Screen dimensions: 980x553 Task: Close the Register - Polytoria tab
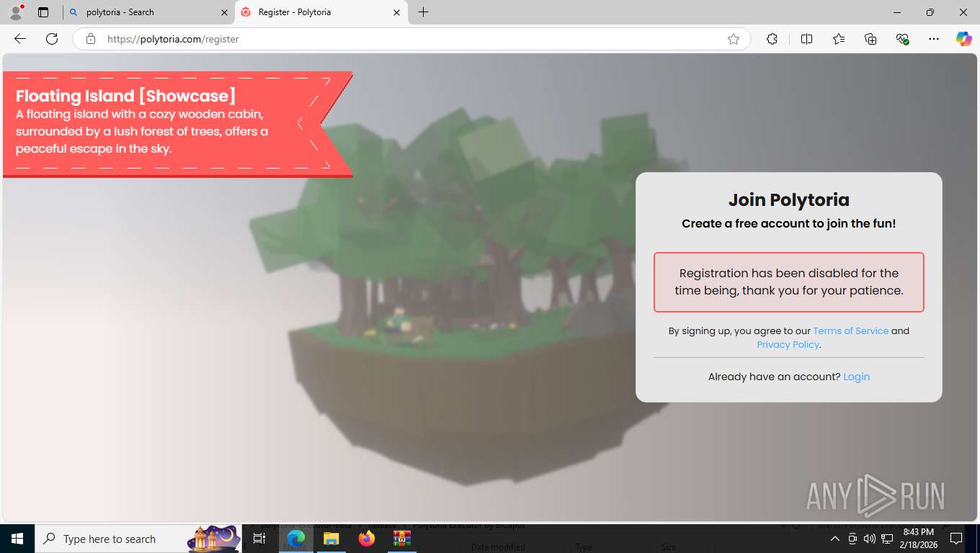click(396, 12)
